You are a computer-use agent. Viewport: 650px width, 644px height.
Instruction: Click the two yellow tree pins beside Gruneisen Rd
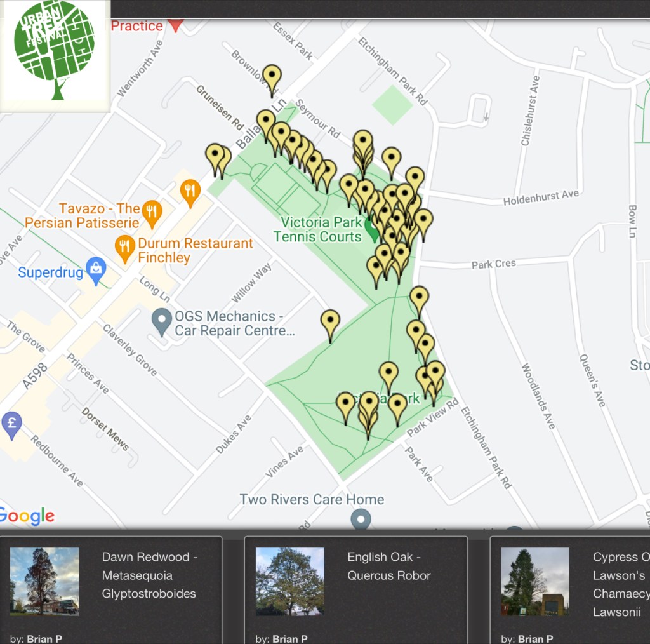pyautogui.click(x=216, y=156)
